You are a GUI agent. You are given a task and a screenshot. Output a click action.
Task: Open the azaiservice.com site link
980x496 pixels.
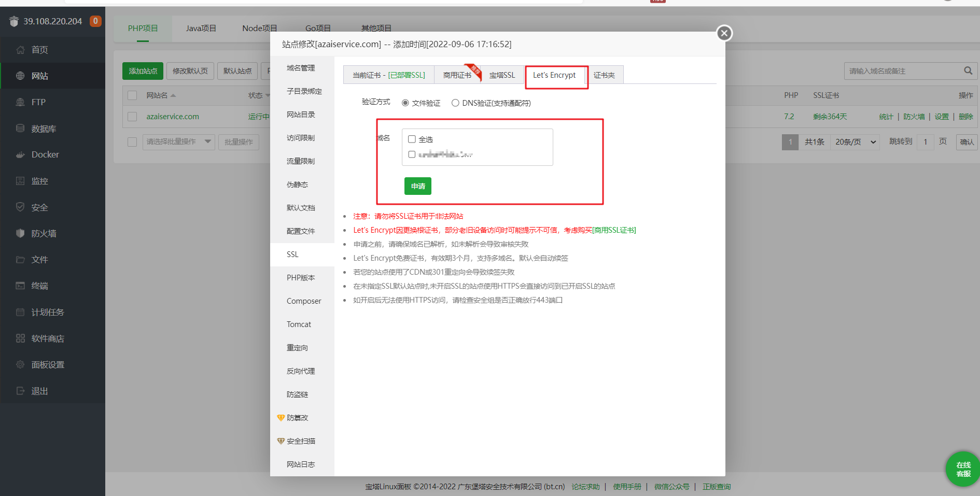173,117
